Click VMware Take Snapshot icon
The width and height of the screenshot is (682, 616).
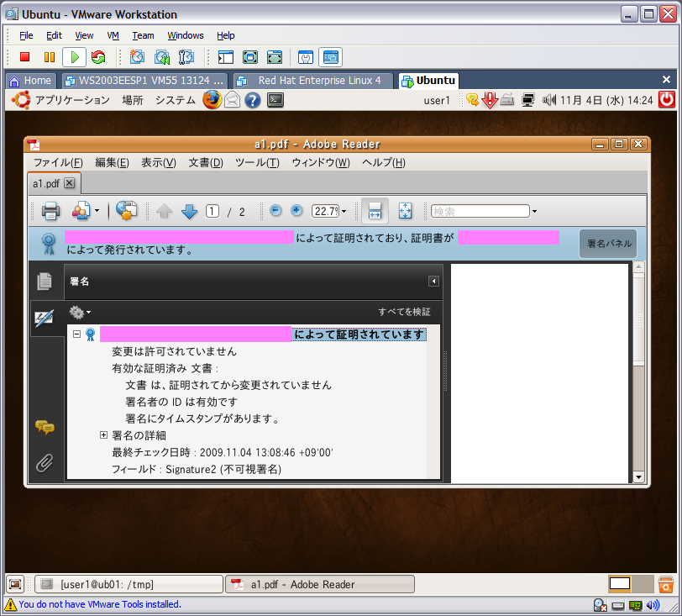click(137, 57)
